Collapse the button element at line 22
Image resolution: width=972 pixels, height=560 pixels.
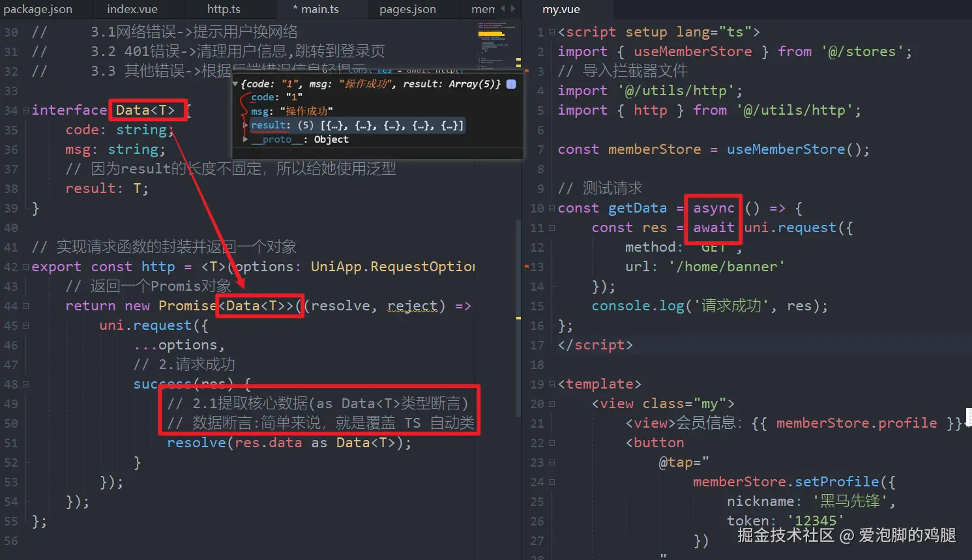point(552,443)
